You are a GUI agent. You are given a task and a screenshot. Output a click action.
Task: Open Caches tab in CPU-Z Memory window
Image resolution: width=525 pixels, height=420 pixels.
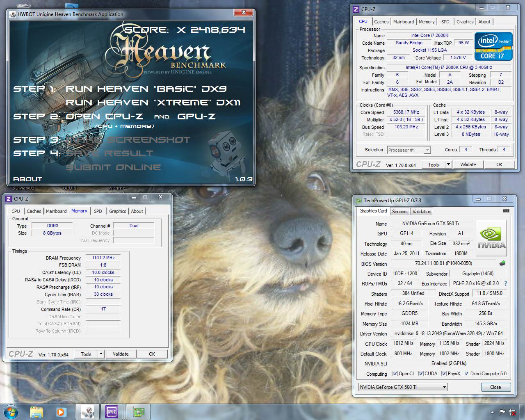pos(34,211)
